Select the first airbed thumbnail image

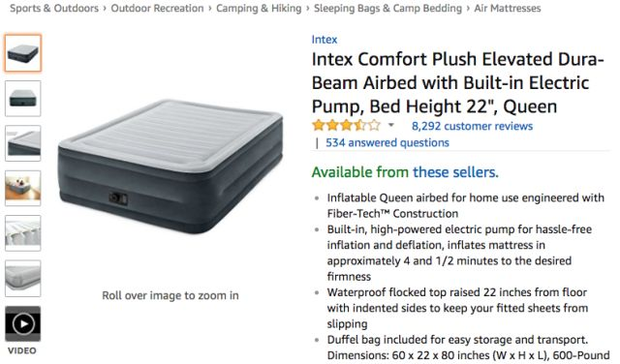[23, 53]
